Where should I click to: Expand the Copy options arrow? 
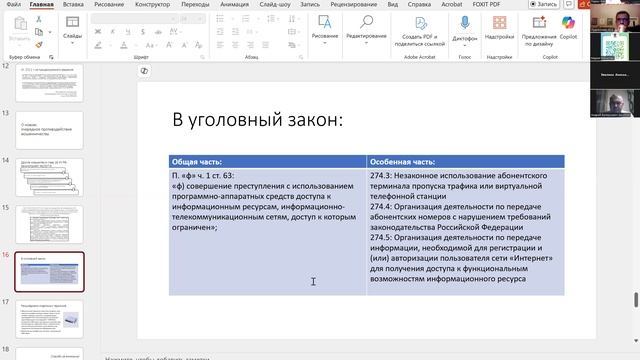click(x=50, y=32)
